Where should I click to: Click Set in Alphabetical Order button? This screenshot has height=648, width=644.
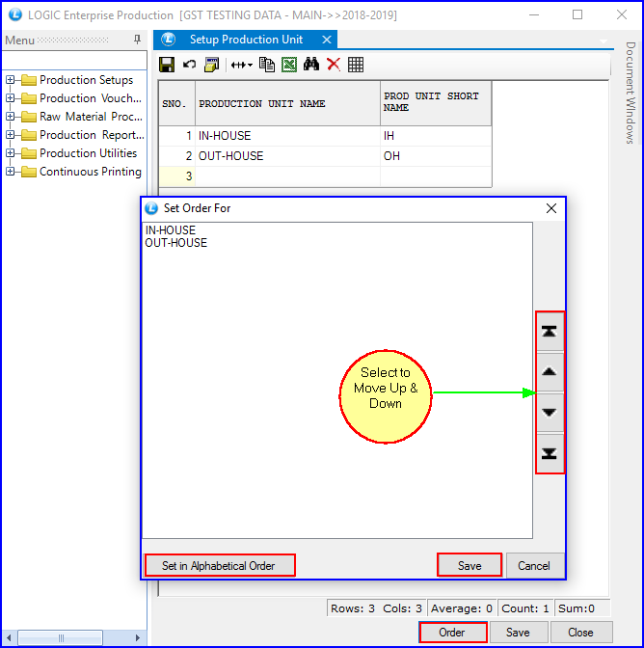(x=220, y=565)
